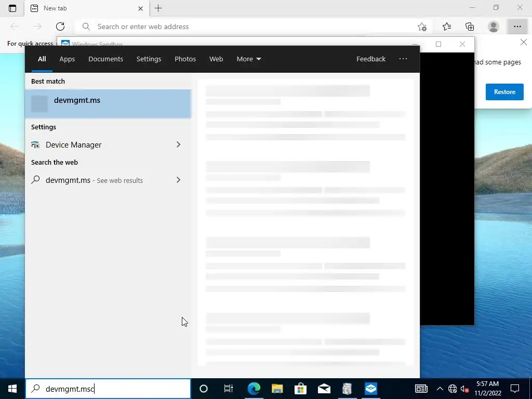Show hidden system tray icons
This screenshot has height=399, width=532.
(440, 389)
